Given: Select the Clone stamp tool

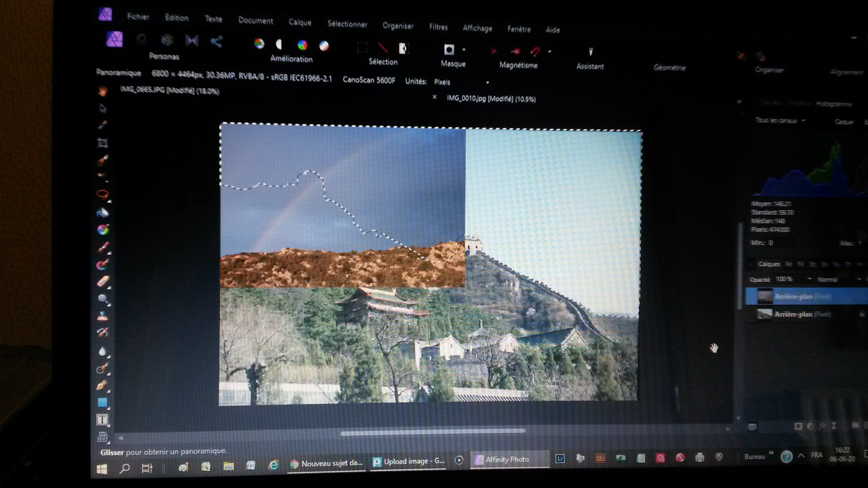Looking at the screenshot, I should pos(102,316).
